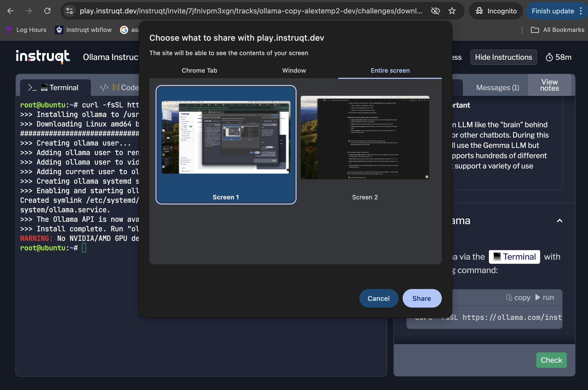Open the site information icon in address bar

pos(70,11)
